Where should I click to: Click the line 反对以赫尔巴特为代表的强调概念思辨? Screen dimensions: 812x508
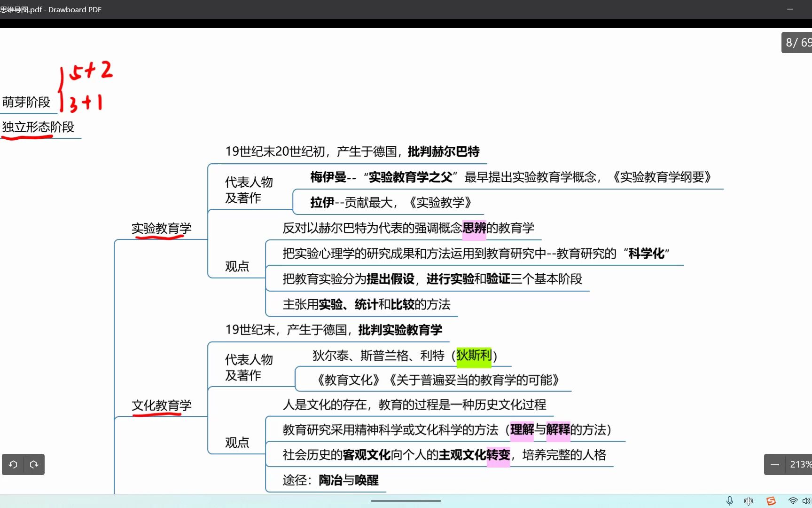pos(408,228)
